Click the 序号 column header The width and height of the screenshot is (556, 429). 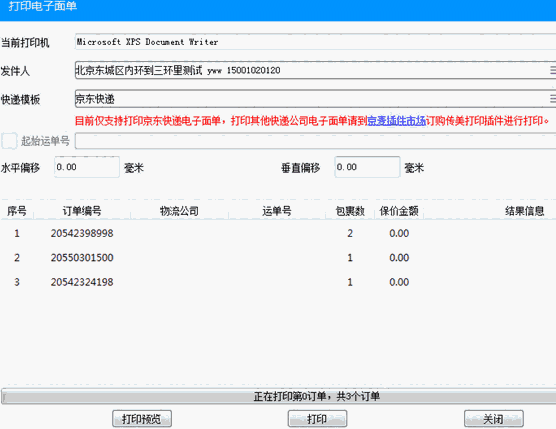17,211
